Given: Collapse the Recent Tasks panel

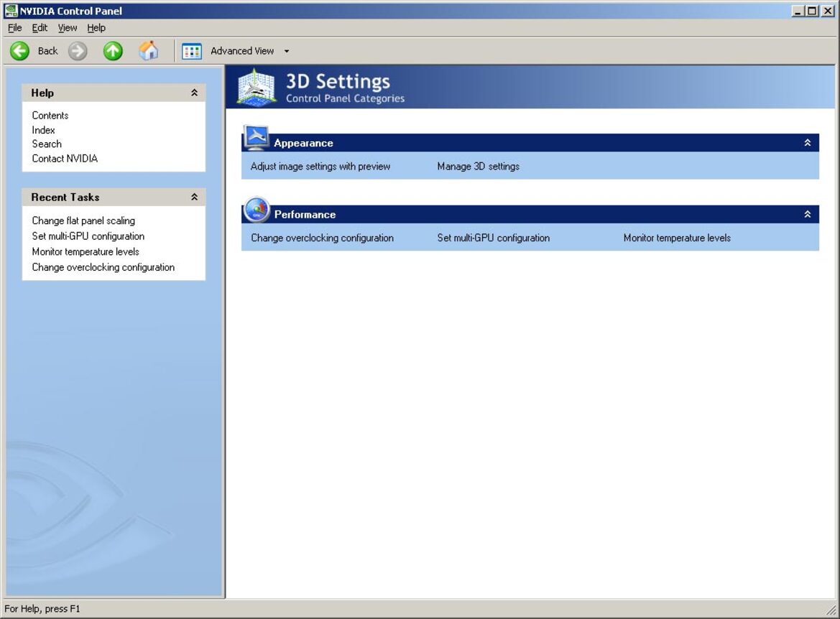Looking at the screenshot, I should point(195,197).
